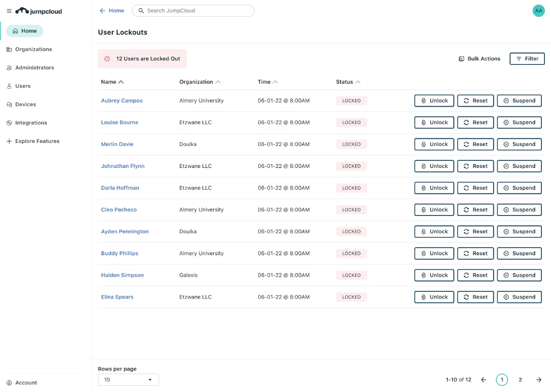The image size is (551, 392).
Task: Click the locked-out alert warning icon
Action: [x=107, y=59]
